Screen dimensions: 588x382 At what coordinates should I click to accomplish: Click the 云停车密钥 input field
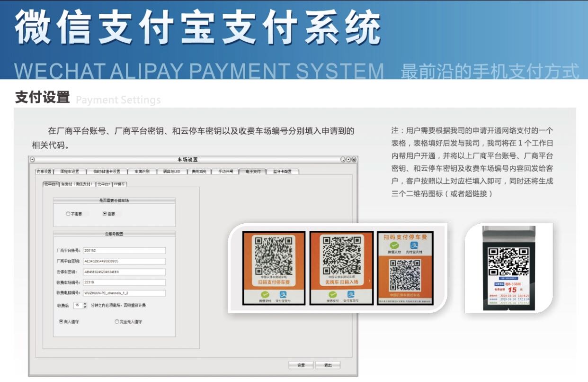coord(124,272)
